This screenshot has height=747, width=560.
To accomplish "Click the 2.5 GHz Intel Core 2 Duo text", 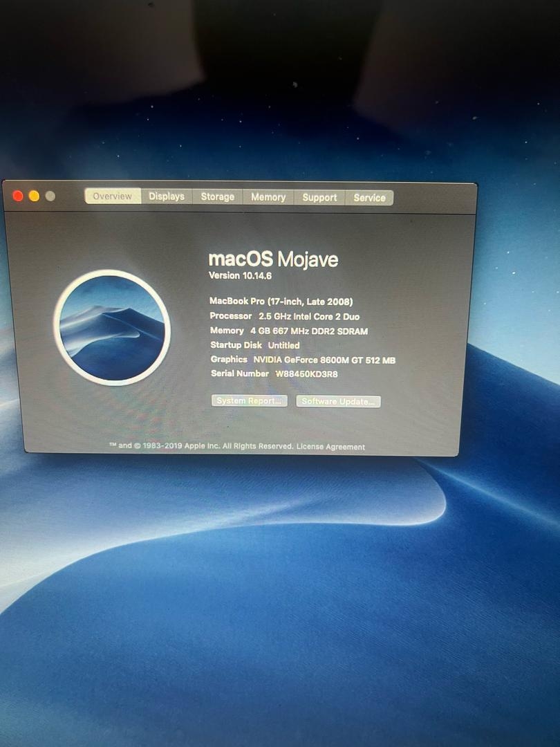I will click(x=308, y=316).
